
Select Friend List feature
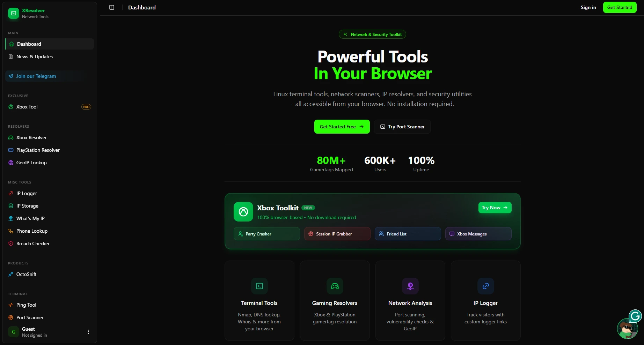pos(408,234)
